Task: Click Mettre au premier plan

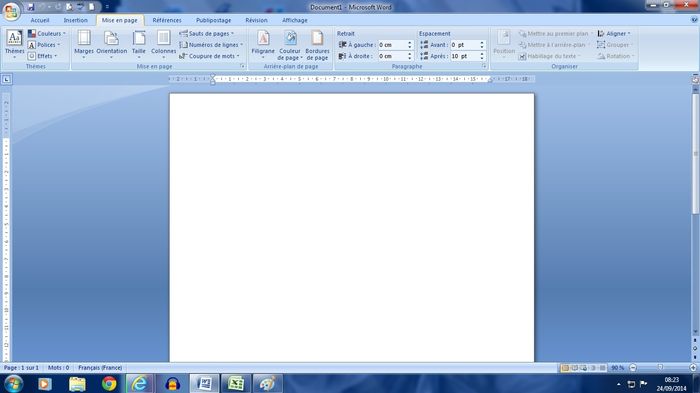Action: [x=554, y=33]
